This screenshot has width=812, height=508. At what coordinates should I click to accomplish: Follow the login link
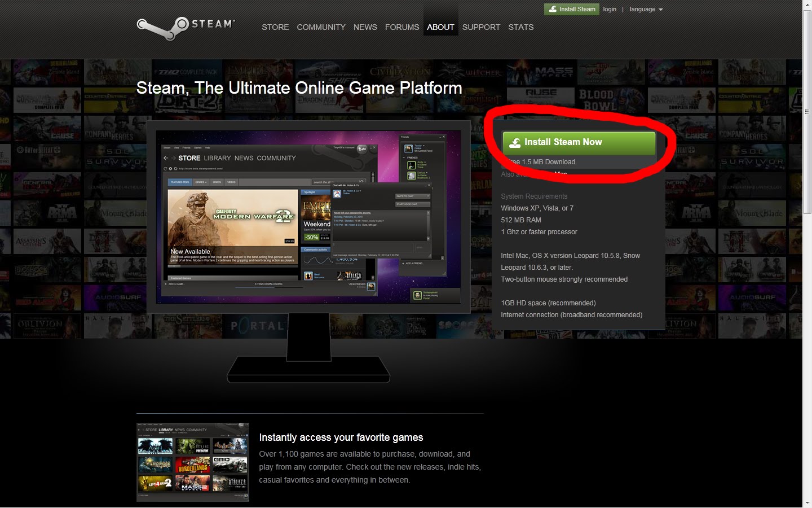[x=610, y=9]
